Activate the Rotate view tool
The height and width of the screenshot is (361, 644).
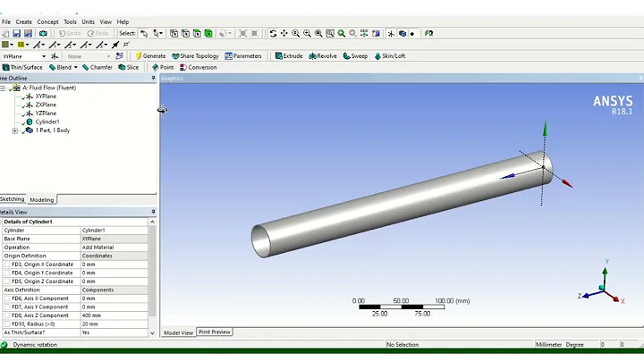(273, 33)
